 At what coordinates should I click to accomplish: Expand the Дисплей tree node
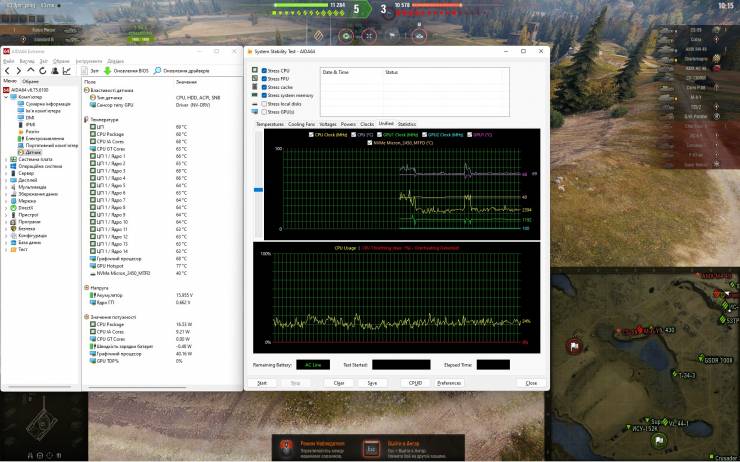point(6,180)
